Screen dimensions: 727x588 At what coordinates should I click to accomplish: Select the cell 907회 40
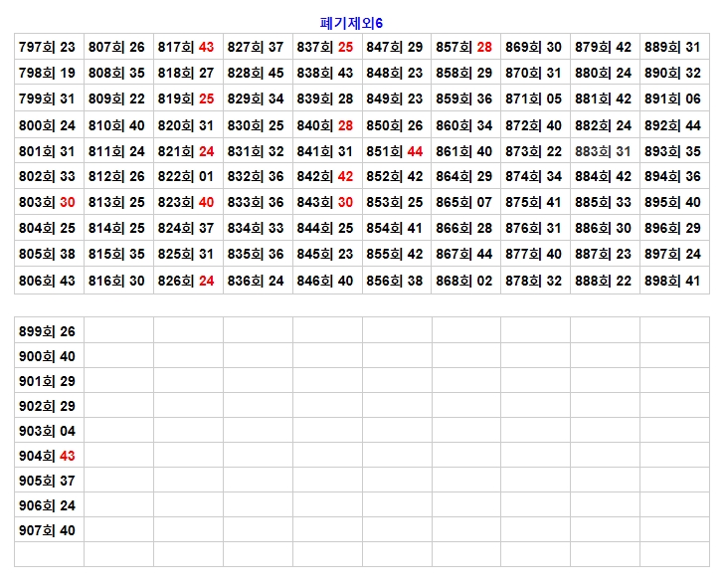click(x=48, y=530)
